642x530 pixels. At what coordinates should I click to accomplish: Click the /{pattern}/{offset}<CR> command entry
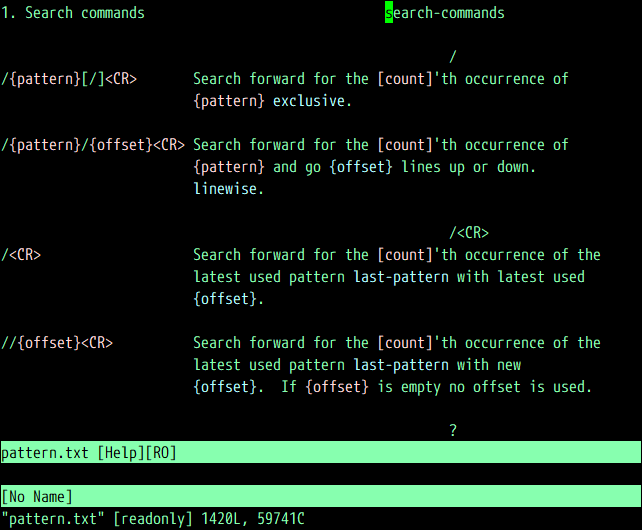pos(94,145)
